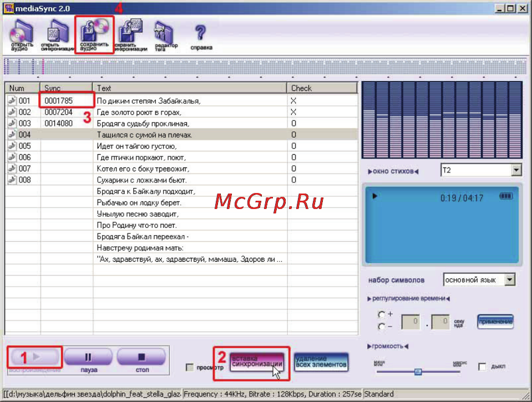This screenshot has width=532, height=402.
Task: Select line Унылую песню заводит
Action: pos(138,213)
